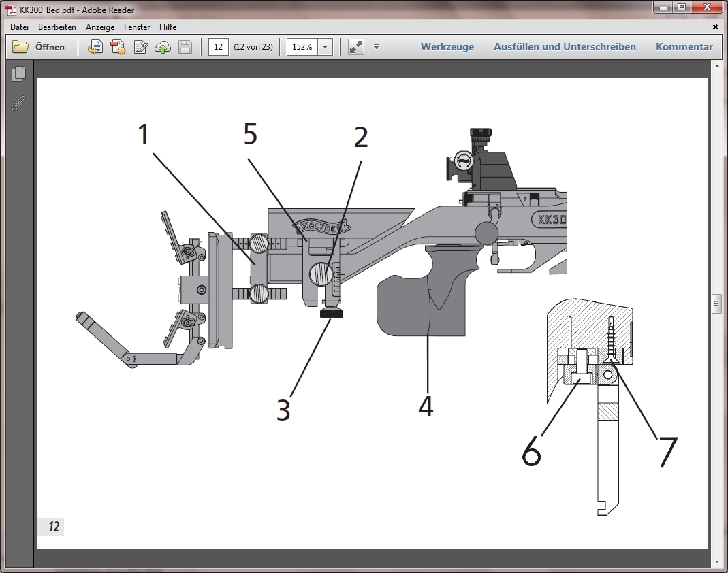Click the page number input field
The image size is (728, 573).
pyautogui.click(x=218, y=47)
